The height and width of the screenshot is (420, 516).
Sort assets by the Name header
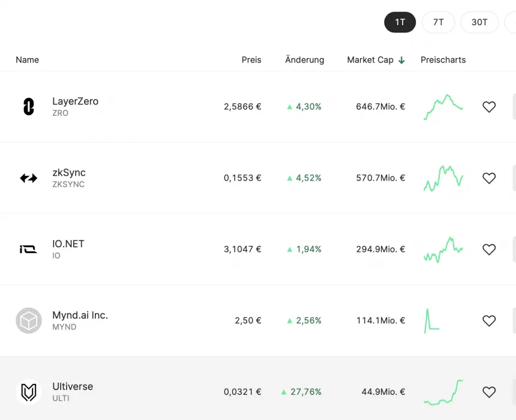click(x=27, y=60)
